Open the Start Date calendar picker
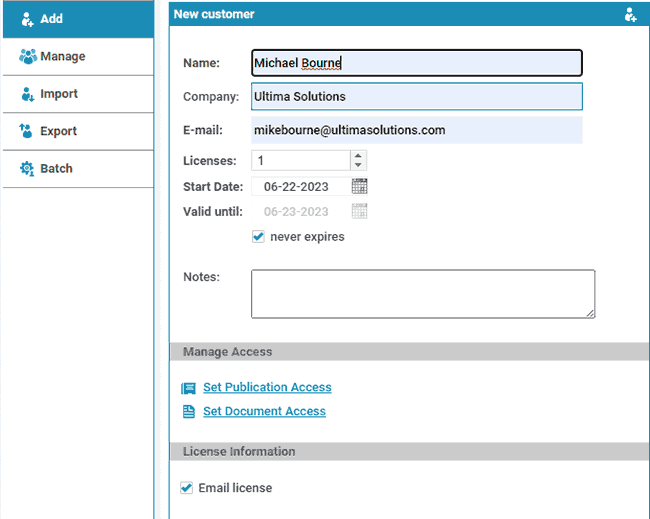 (359, 187)
